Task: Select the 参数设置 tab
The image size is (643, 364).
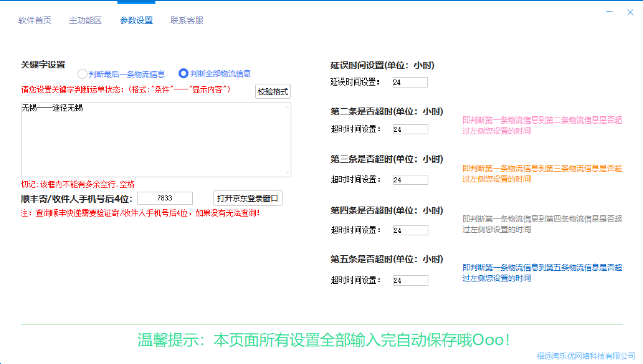Action: pyautogui.click(x=136, y=21)
